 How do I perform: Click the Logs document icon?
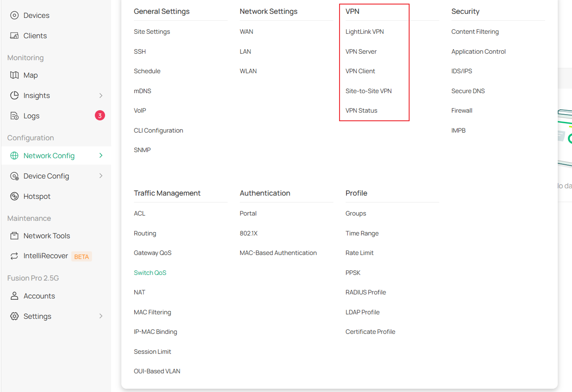[14, 116]
